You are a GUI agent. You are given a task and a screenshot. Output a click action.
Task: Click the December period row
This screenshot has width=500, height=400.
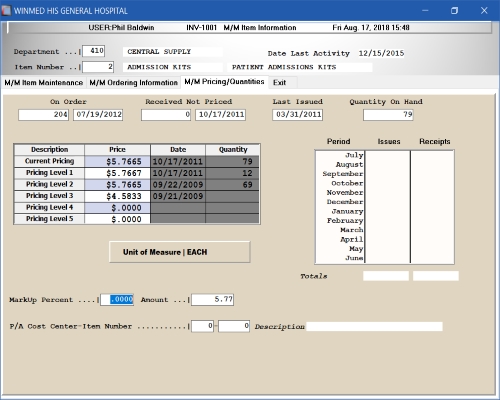pos(384,202)
